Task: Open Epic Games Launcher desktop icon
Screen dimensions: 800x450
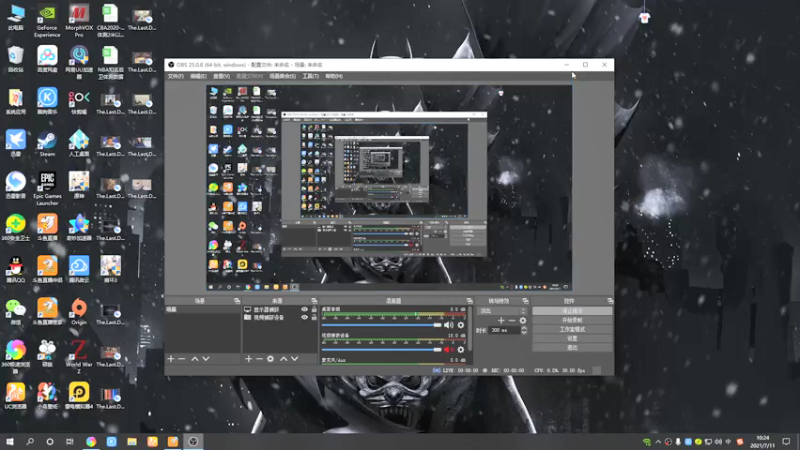Action: [47, 188]
